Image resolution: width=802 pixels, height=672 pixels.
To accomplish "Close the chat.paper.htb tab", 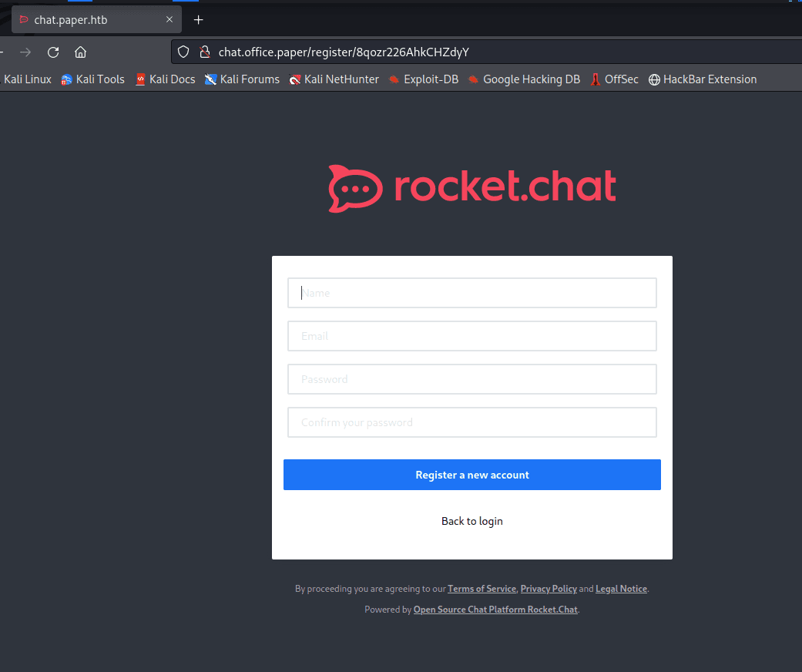I will 169,20.
